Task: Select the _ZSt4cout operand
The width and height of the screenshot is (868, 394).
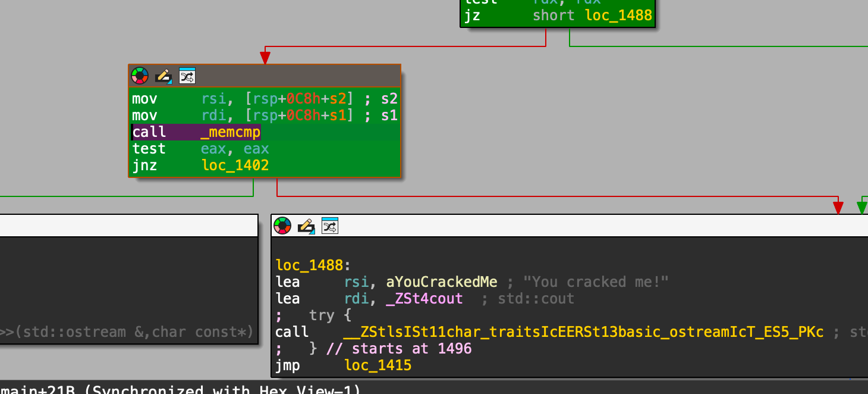Action: pyautogui.click(x=424, y=299)
